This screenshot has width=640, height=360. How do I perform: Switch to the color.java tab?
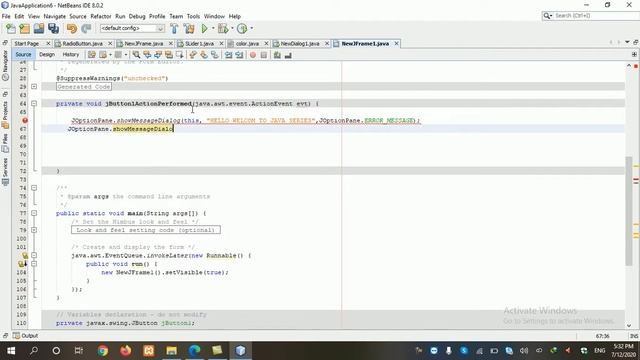click(247, 43)
